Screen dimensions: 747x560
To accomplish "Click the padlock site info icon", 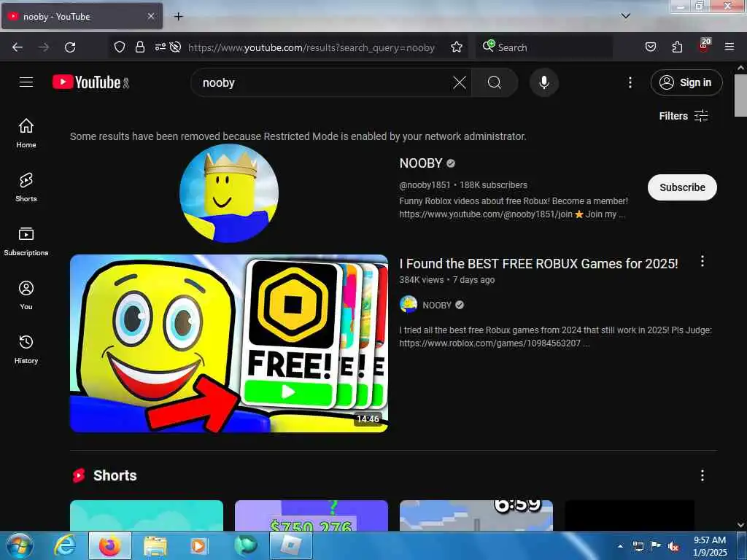I will point(139,47).
